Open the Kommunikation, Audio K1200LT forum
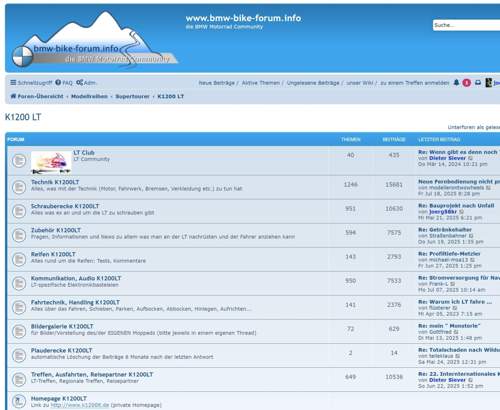The image size is (500, 410). point(76,278)
